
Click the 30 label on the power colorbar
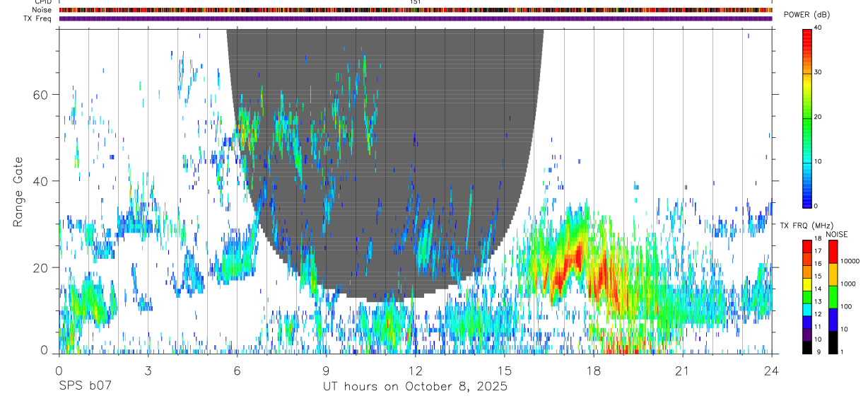(818, 72)
